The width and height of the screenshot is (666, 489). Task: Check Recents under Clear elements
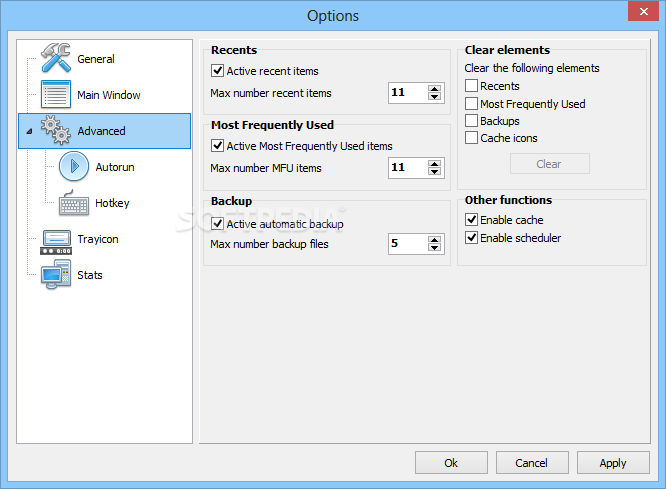tap(471, 85)
